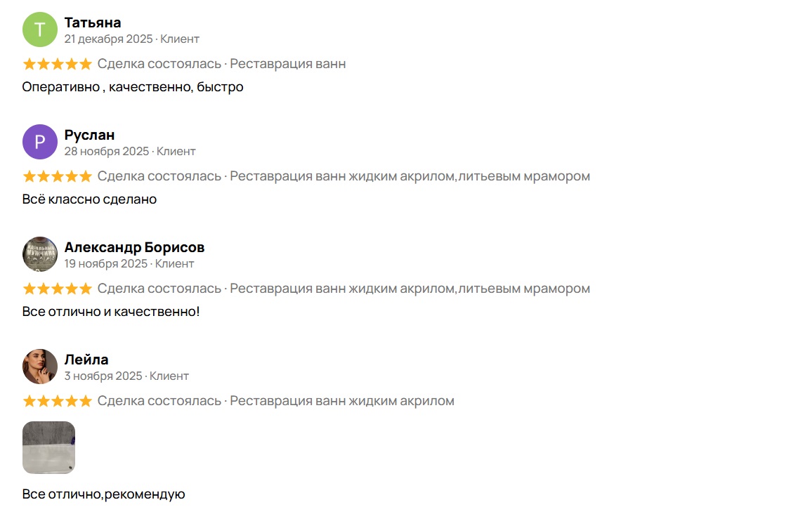Open Александр Борисов's profile photo

point(40,254)
